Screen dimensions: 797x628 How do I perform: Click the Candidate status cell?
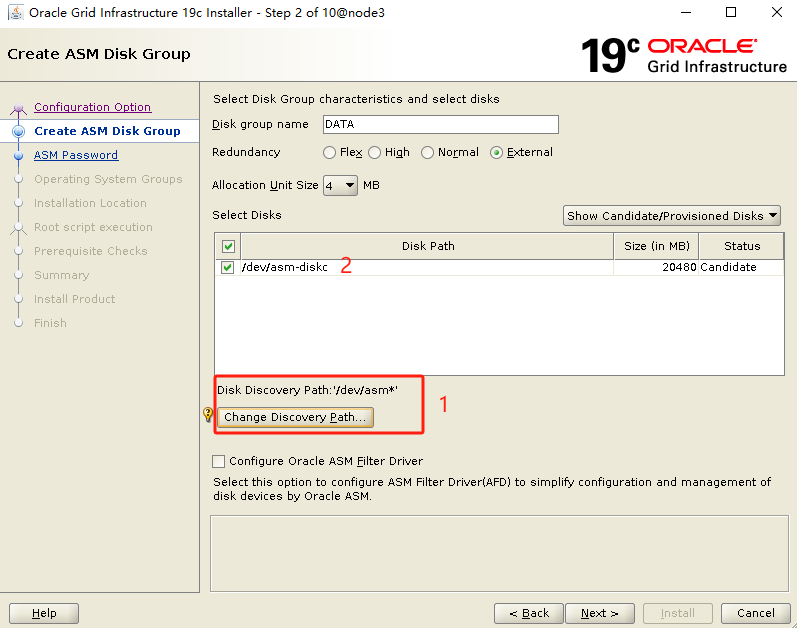coord(742,267)
